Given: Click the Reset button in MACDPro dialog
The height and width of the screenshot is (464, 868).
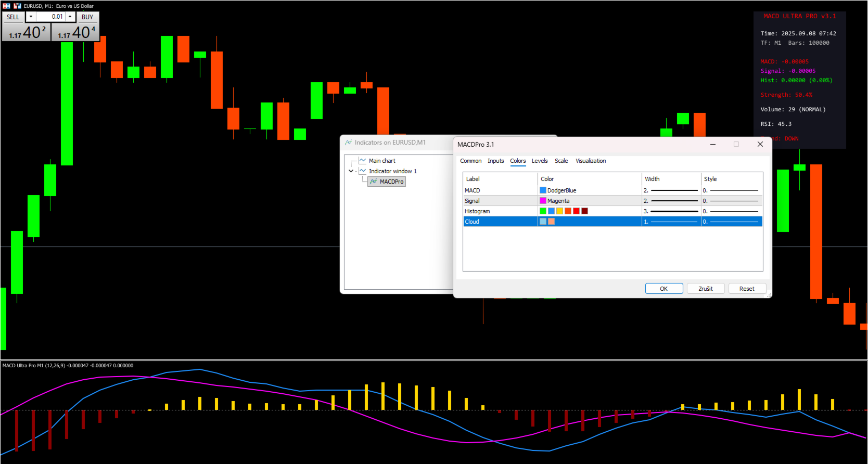Looking at the screenshot, I should point(747,289).
